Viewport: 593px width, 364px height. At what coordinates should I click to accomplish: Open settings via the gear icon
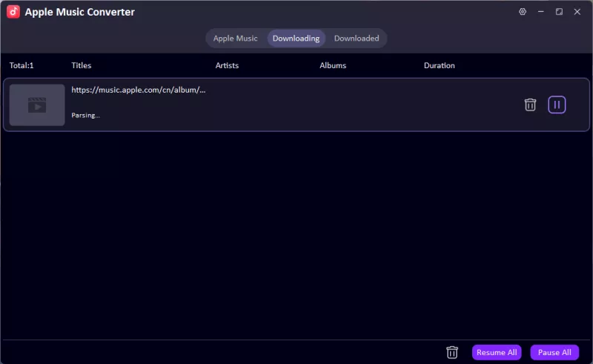(523, 12)
